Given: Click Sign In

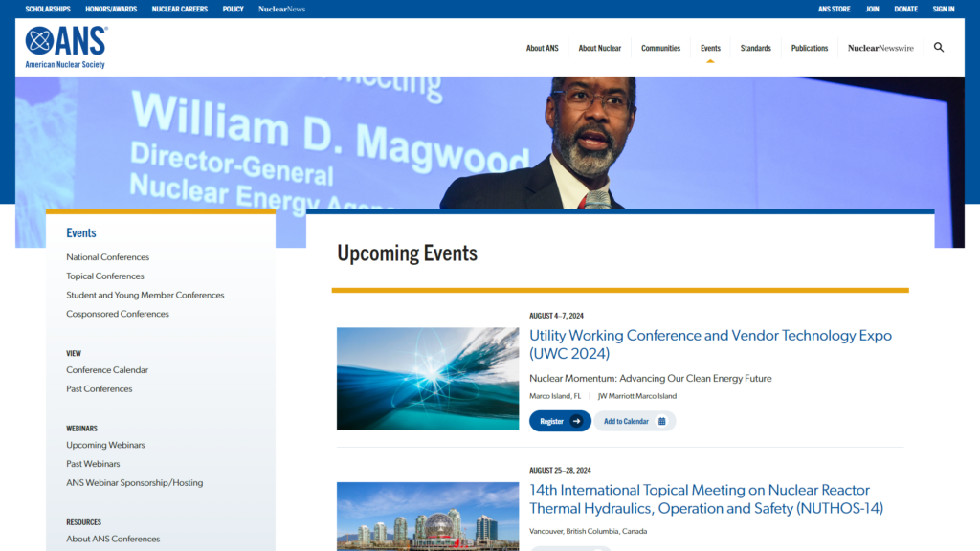Looking at the screenshot, I should (943, 9).
